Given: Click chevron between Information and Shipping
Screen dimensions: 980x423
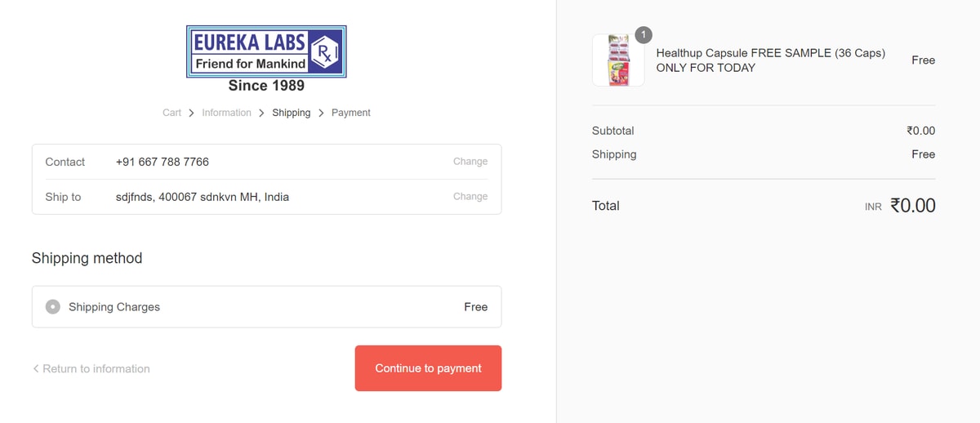Looking at the screenshot, I should 262,113.
